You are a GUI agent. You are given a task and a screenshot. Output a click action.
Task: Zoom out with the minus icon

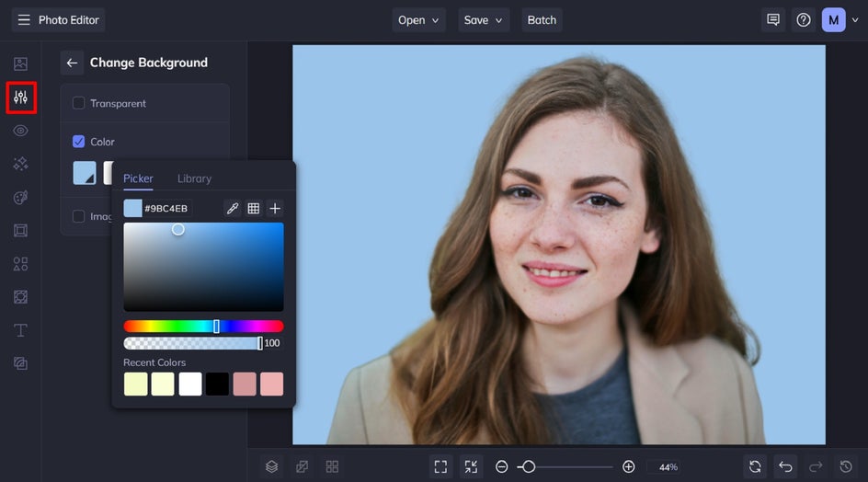tap(501, 467)
